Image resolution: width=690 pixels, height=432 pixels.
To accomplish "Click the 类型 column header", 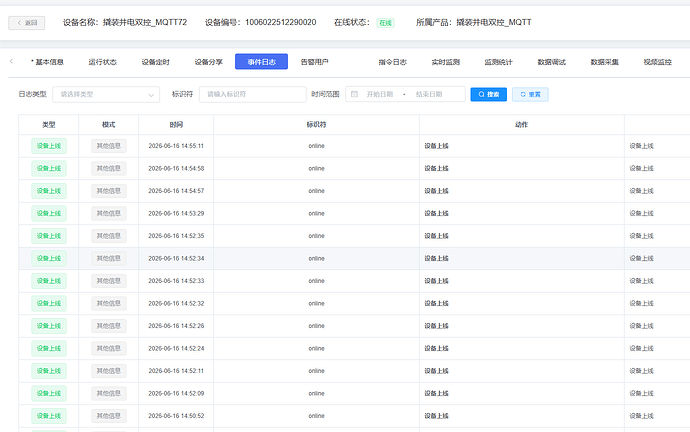I will click(x=48, y=125).
